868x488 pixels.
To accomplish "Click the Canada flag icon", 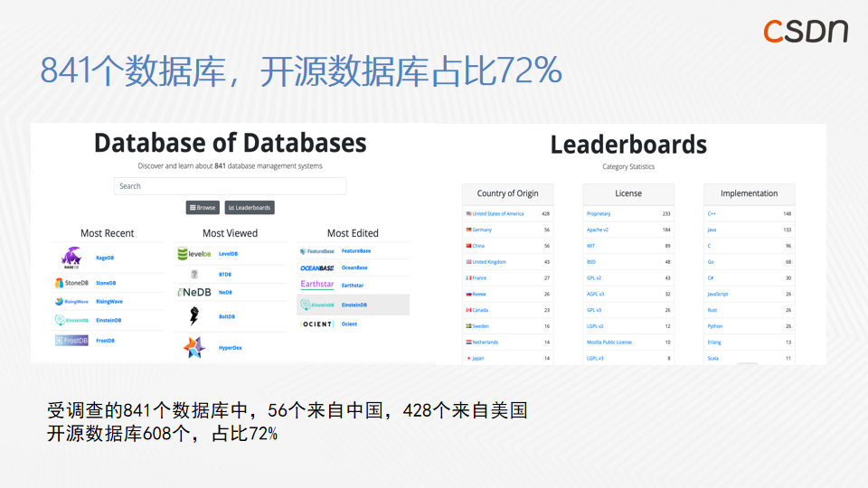I will [469, 310].
